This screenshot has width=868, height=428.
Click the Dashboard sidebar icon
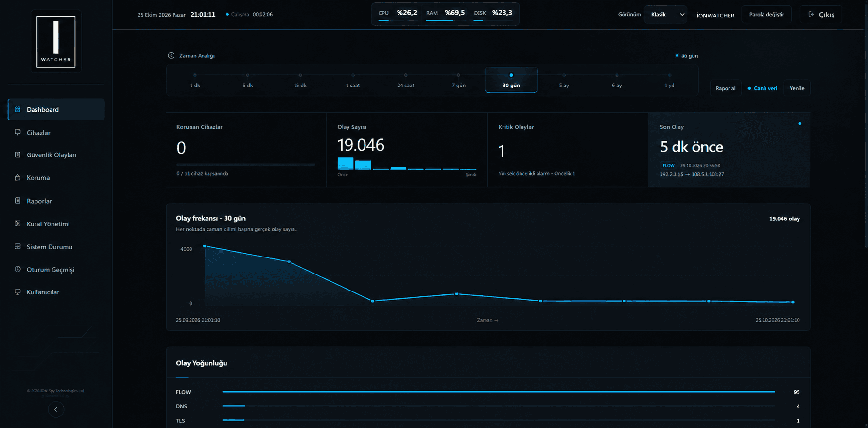[x=17, y=109]
